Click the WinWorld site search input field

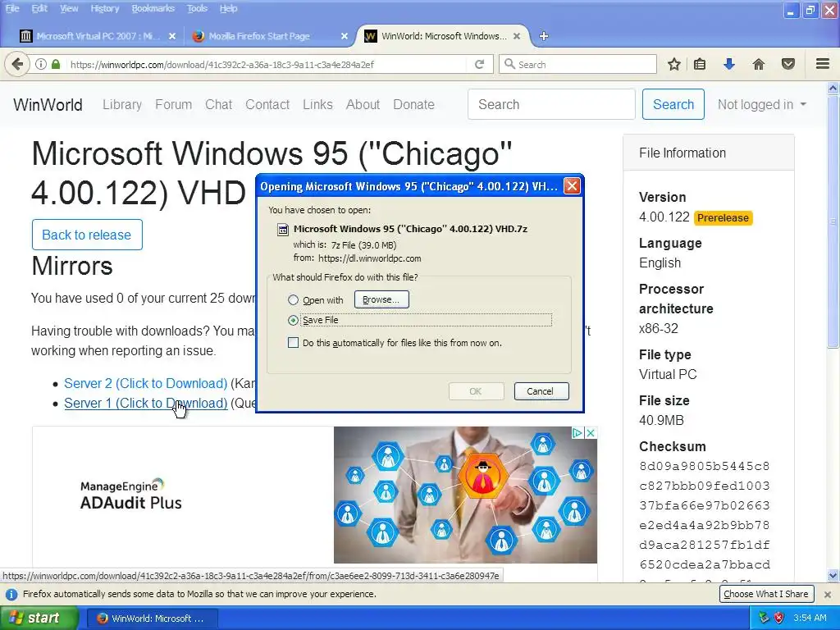coord(551,104)
